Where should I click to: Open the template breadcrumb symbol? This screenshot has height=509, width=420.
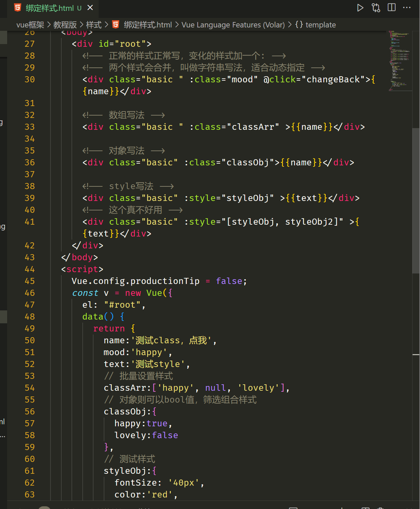tap(321, 25)
